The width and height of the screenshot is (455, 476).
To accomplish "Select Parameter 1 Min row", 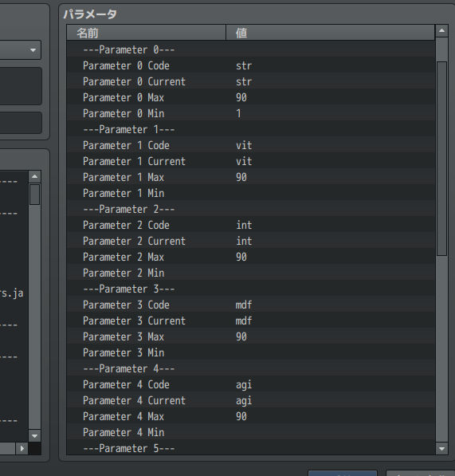I will tap(251, 193).
